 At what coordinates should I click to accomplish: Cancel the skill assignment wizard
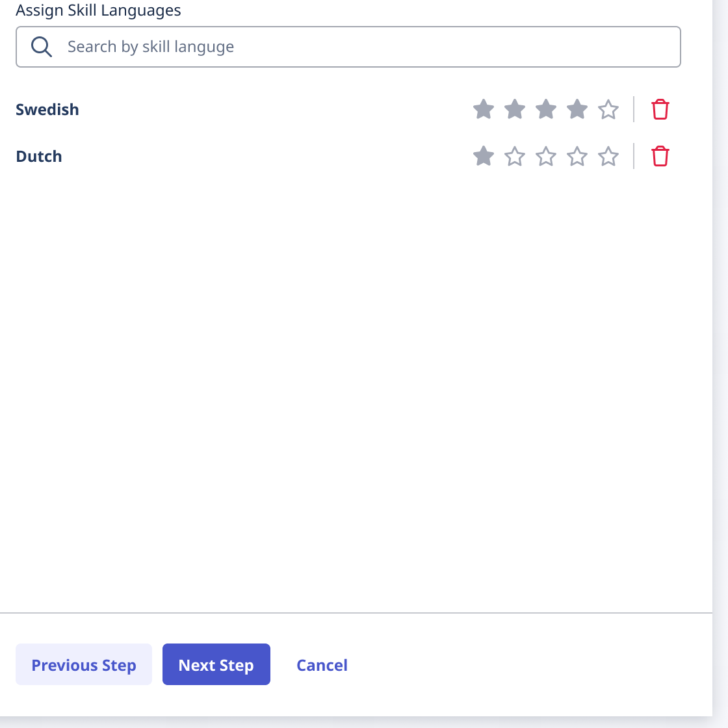(322, 665)
